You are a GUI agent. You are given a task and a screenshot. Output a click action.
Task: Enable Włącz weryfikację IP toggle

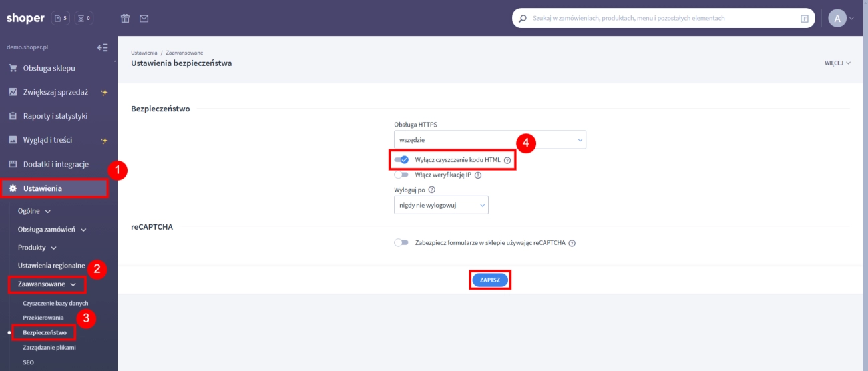[x=401, y=175]
